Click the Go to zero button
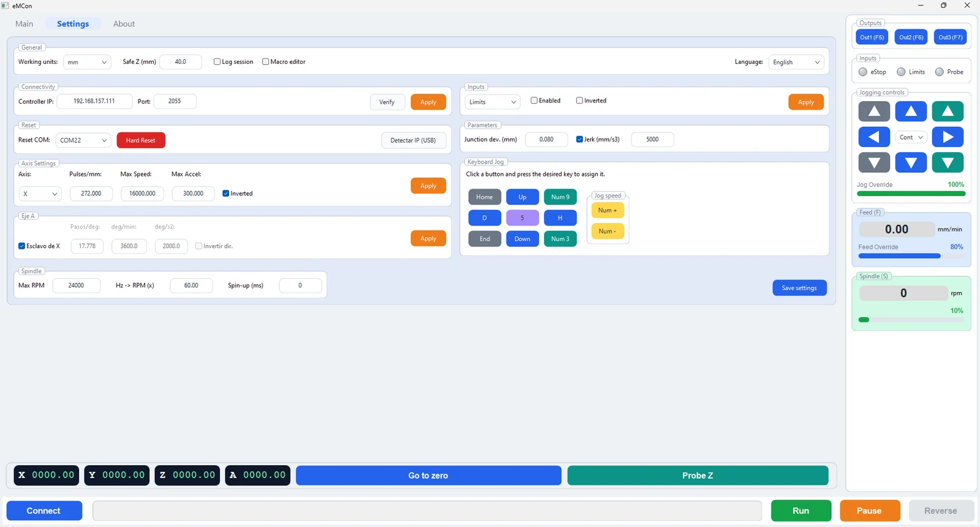 [x=428, y=476]
